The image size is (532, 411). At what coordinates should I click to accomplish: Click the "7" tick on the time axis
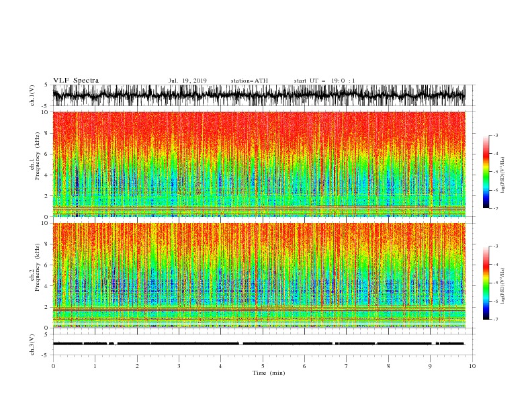(347, 366)
